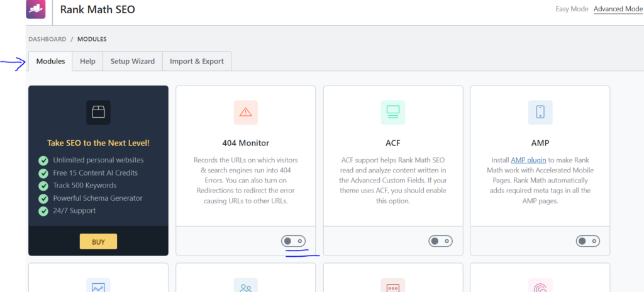Click the Free 15 Content AI Credits text

(x=96, y=173)
